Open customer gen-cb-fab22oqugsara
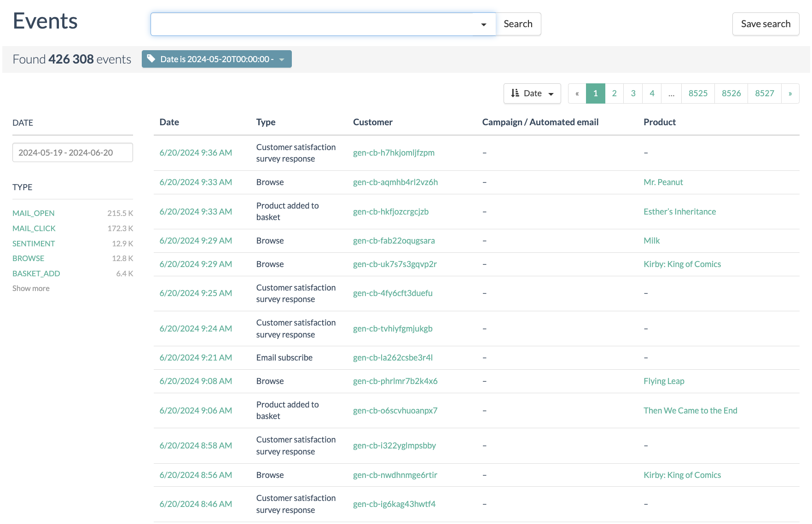The image size is (812, 524). [394, 241]
